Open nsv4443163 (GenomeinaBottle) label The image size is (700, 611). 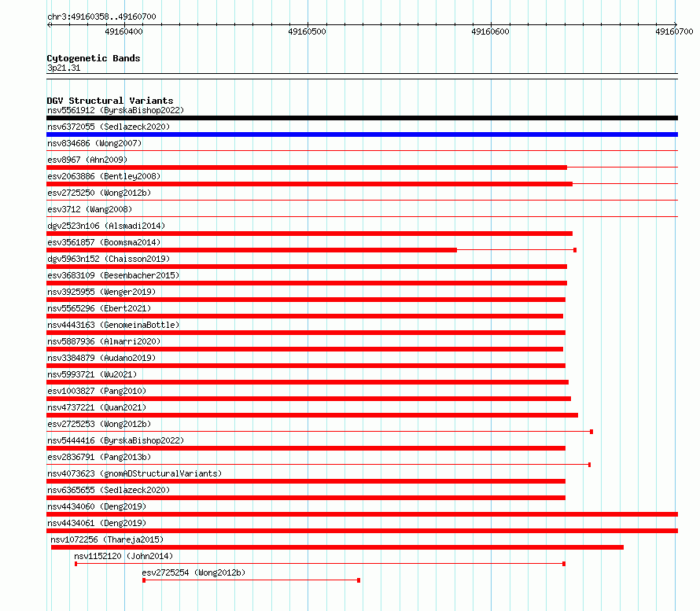pyautogui.click(x=113, y=325)
